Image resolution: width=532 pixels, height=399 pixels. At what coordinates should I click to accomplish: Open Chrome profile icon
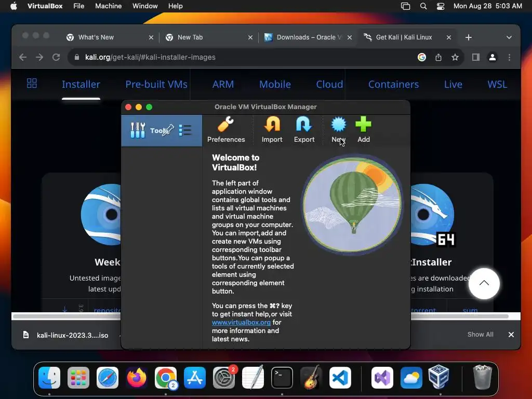493,57
